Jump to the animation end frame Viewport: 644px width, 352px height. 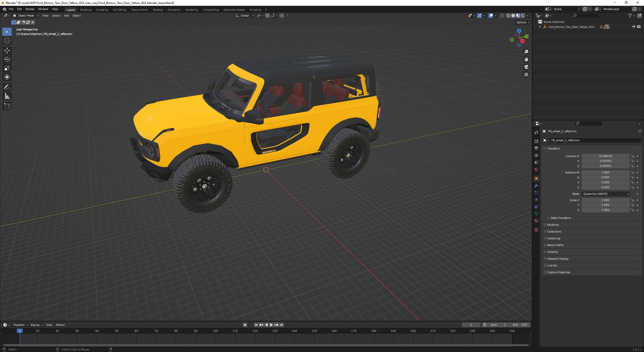coord(282,325)
